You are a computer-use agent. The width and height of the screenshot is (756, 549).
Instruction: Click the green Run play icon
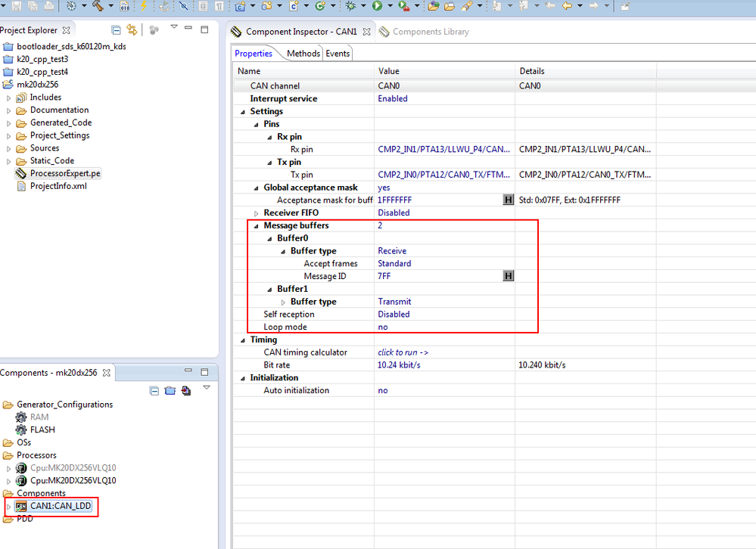click(x=377, y=6)
